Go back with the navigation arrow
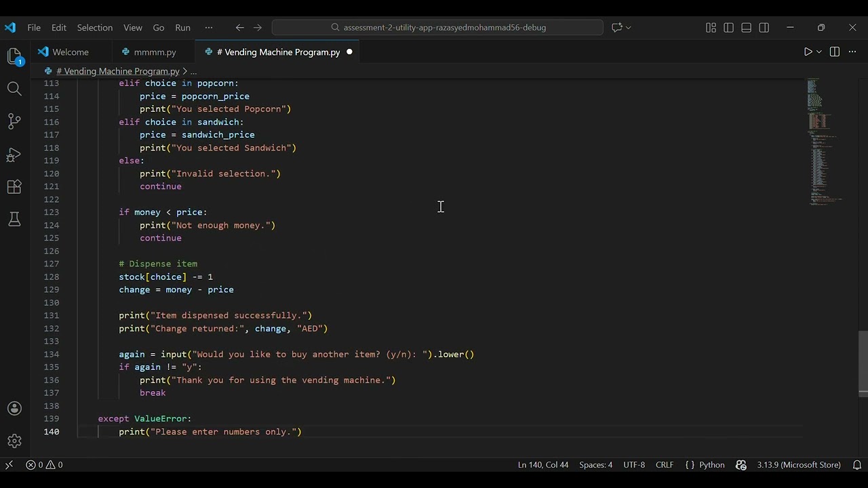 point(239,28)
